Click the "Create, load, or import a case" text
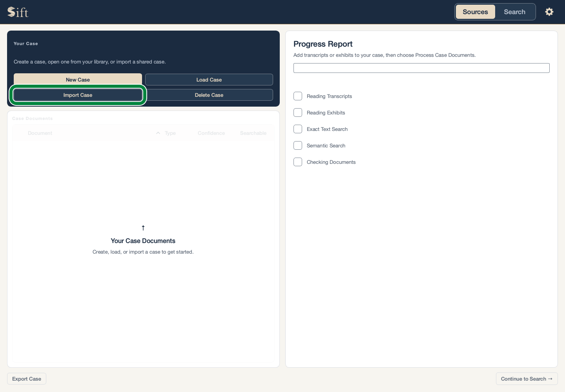This screenshot has height=392, width=565. (x=143, y=252)
